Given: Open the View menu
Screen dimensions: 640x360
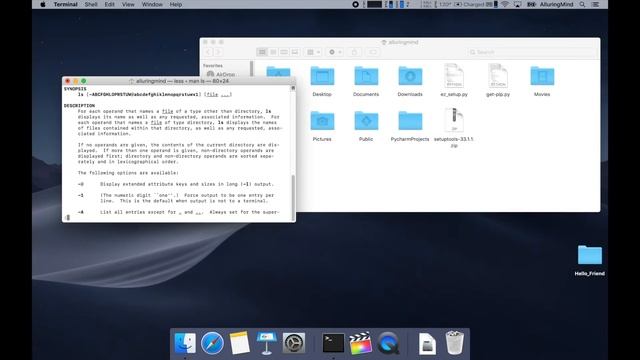Looking at the screenshot, I should tap(128, 4).
